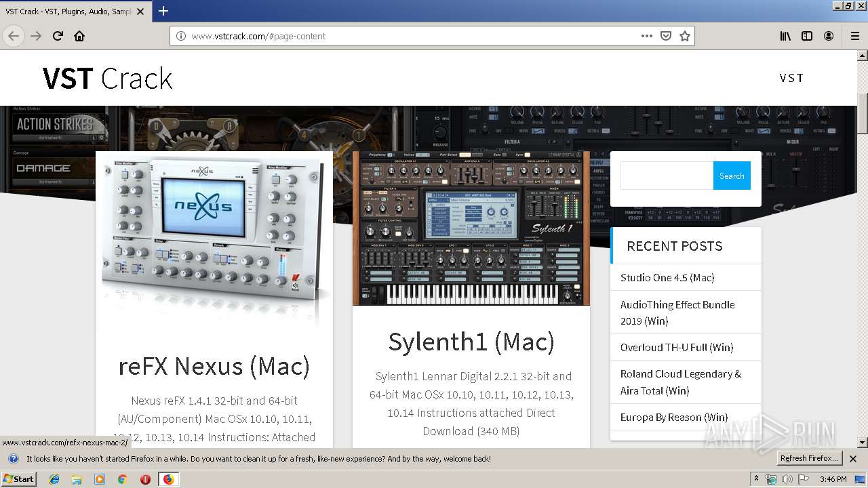
Task: Go back with the browser back arrow
Action: pyautogui.click(x=14, y=36)
